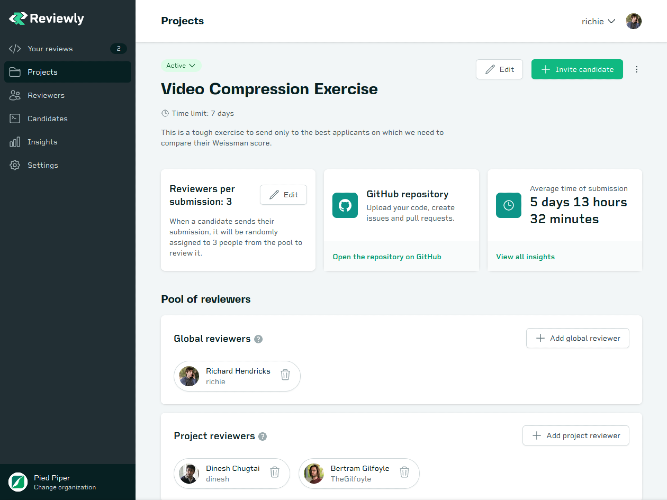Click the Pool of reviewers heading
The image size is (667, 500).
coord(206,300)
